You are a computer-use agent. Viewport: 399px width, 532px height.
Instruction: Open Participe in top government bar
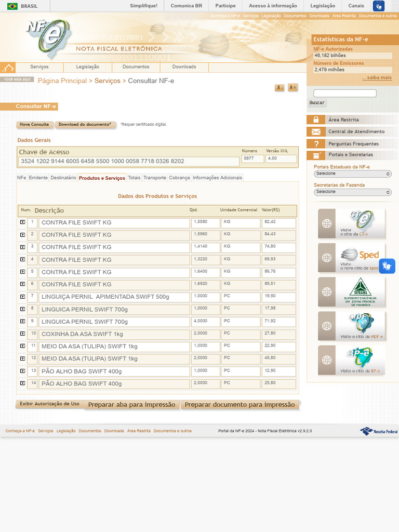[x=225, y=6]
